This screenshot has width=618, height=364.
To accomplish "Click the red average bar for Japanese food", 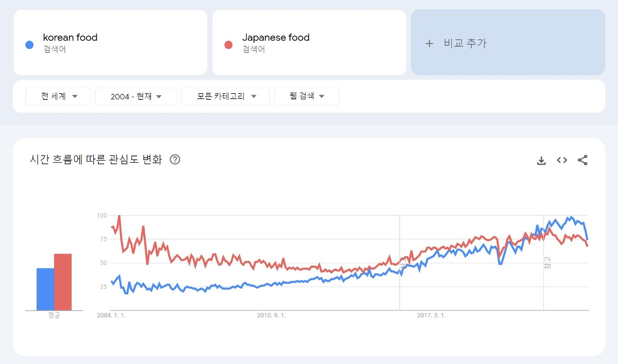I will point(63,282).
